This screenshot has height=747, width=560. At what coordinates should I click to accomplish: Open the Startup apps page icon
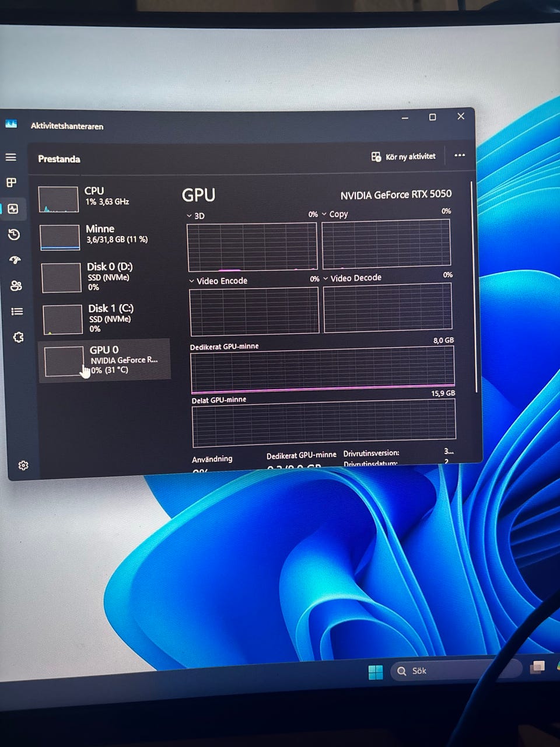point(15,260)
